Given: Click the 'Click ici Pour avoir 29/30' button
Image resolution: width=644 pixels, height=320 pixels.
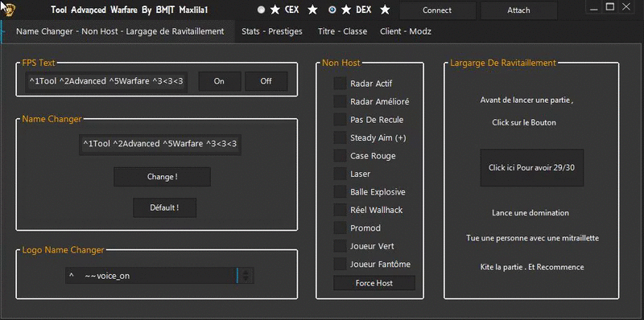Looking at the screenshot, I should (x=532, y=167).
